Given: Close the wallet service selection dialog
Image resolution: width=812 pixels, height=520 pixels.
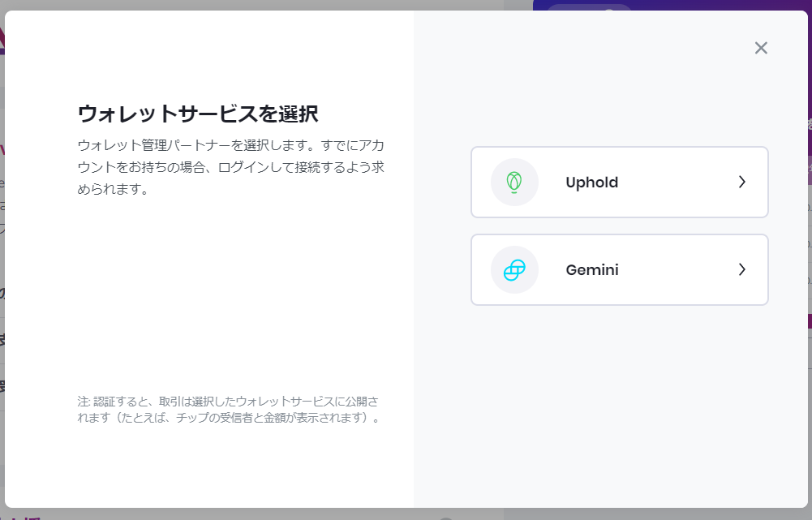Looking at the screenshot, I should click(x=761, y=48).
